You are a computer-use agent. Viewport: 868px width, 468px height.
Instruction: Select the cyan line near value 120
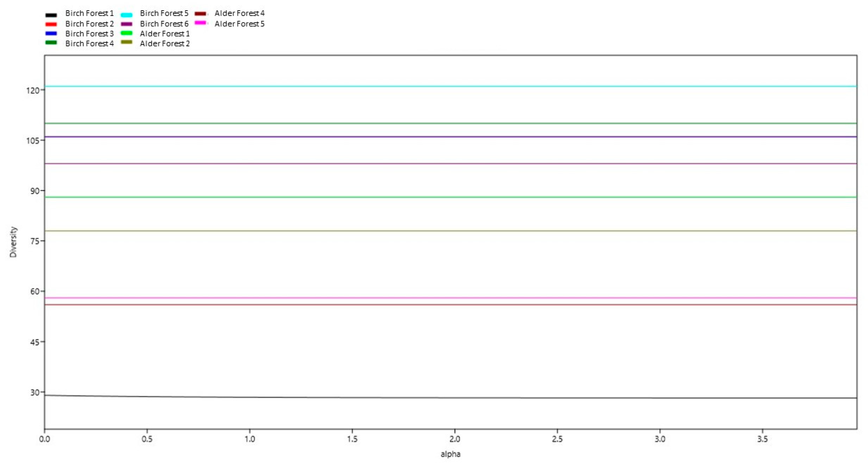point(427,86)
